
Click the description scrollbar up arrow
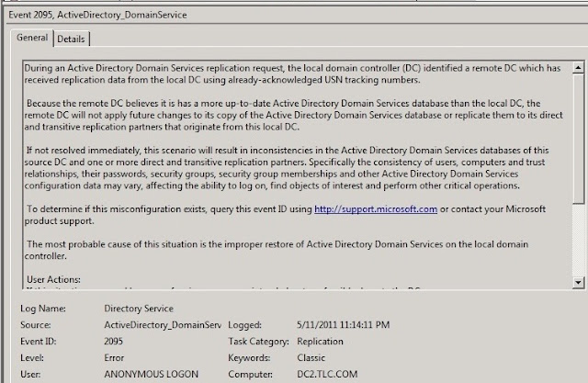click(578, 68)
